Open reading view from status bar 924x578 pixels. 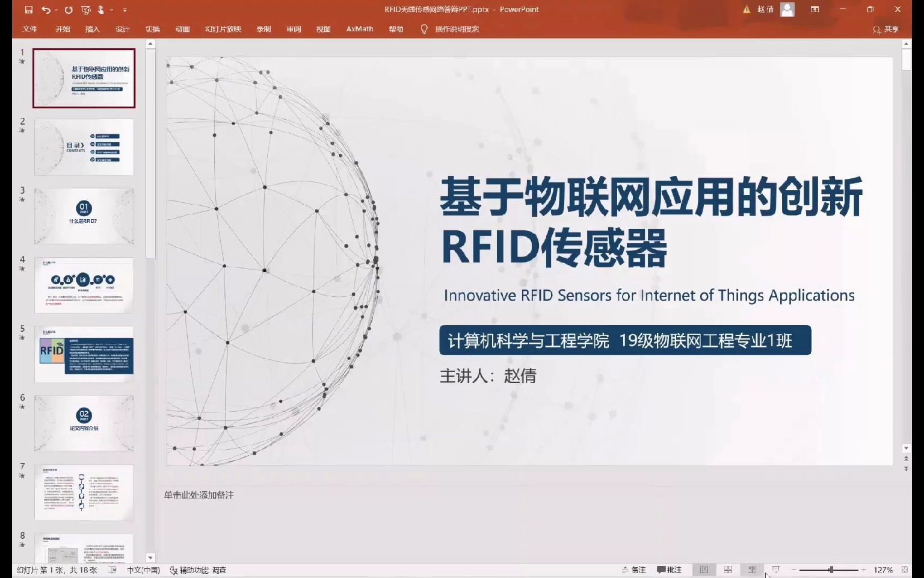click(x=752, y=570)
